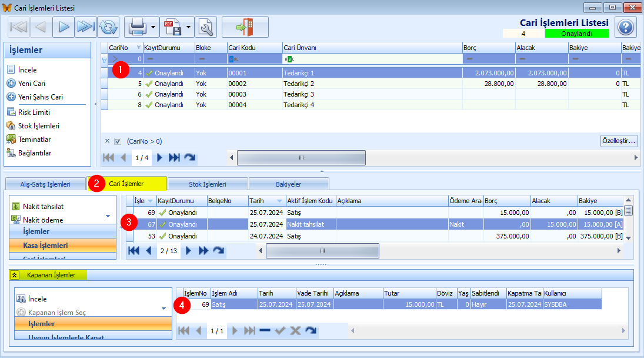Click the printer icon in toolbar

click(x=137, y=27)
